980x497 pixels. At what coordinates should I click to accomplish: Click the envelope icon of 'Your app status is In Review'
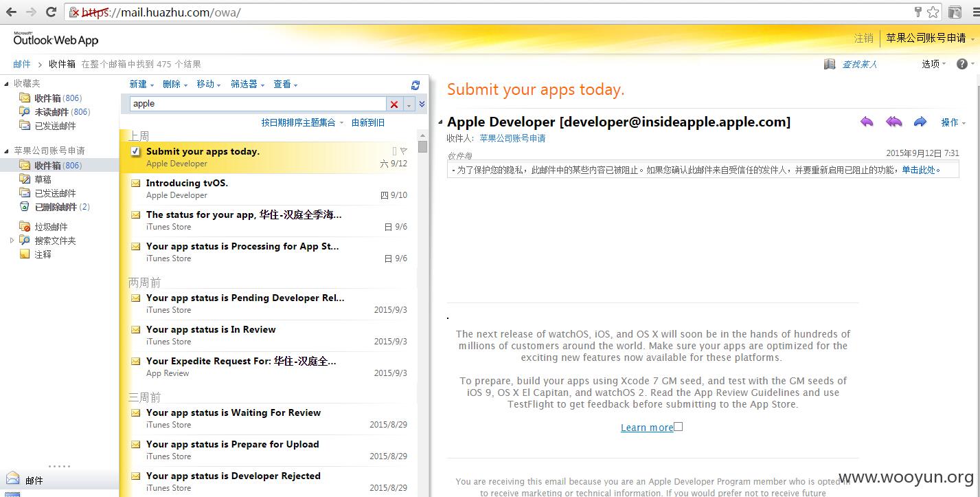pyautogui.click(x=135, y=330)
